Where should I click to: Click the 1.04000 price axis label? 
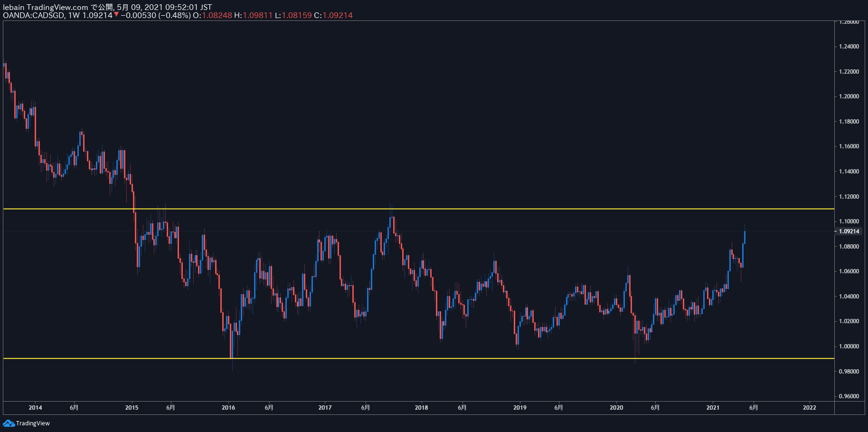(849, 297)
